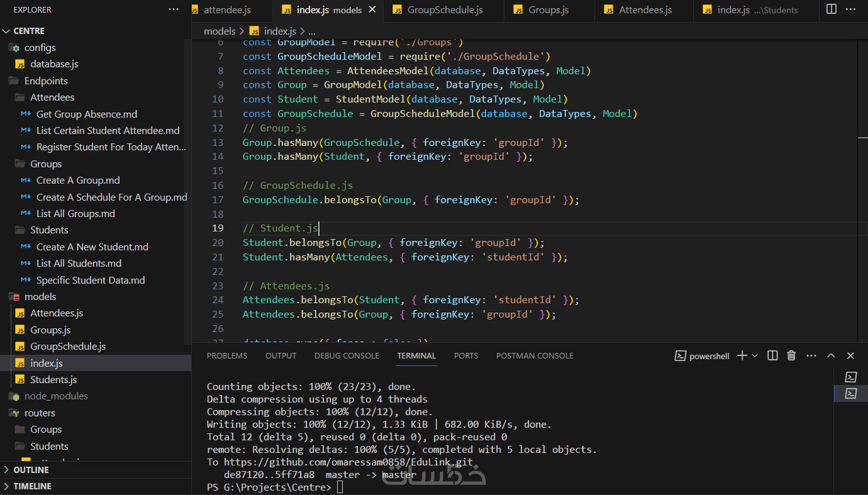Viewport: 868px width, 495px height.
Task: Expand the OUTLINE section
Action: [x=95, y=469]
